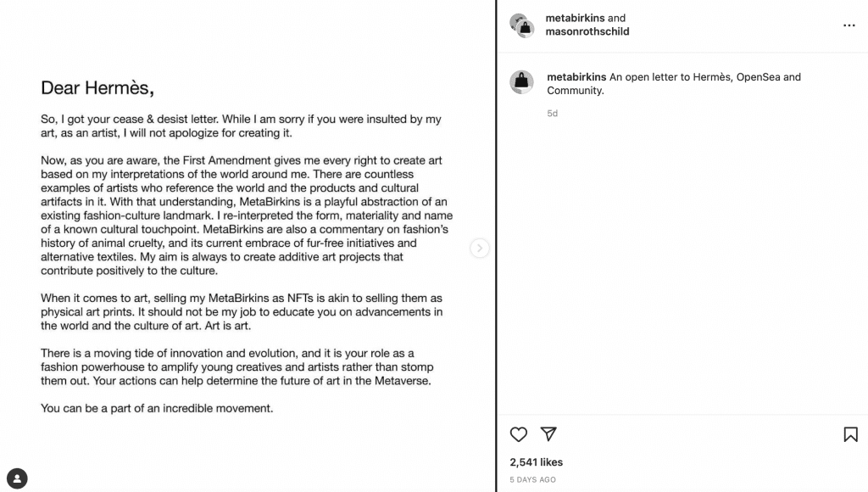Click paragraph about selling MetaBirkins as NFTs
The image size is (868, 492).
(242, 311)
